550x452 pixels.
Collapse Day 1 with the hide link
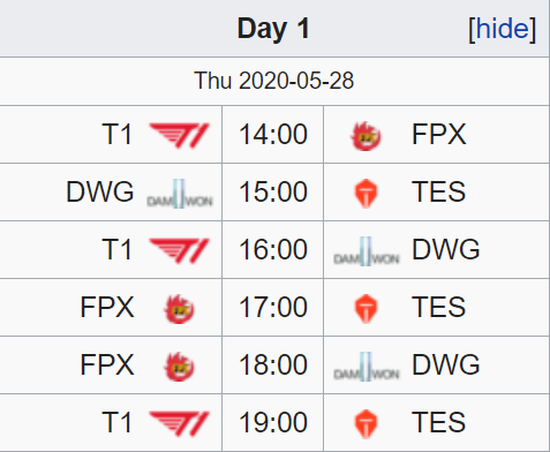pos(502,29)
